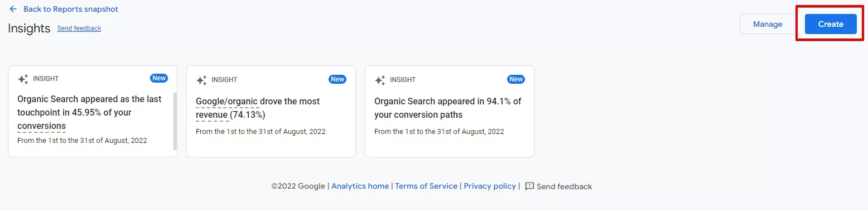Click sparkle icon on conversion paths card

coord(380,80)
